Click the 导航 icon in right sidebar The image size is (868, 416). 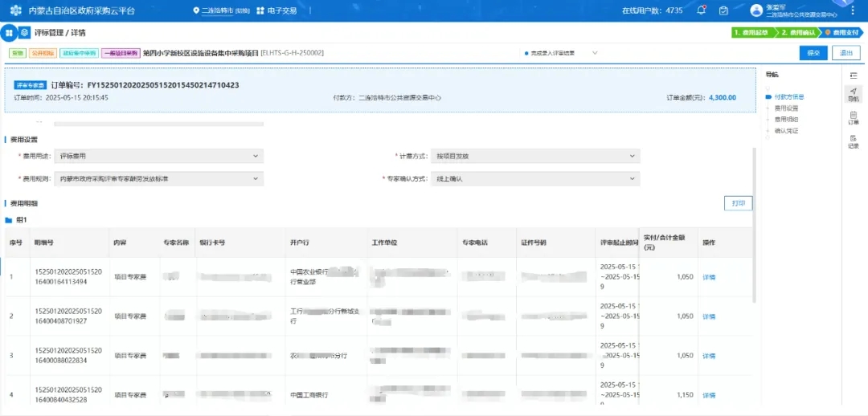coord(853,94)
